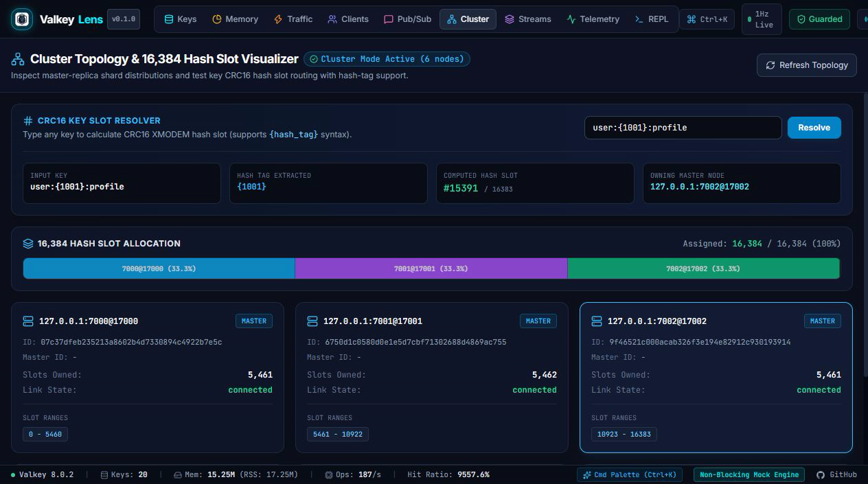Click the slot range 5461 - 10922 chip
Viewport: 868px width, 484px height.
[338, 434]
